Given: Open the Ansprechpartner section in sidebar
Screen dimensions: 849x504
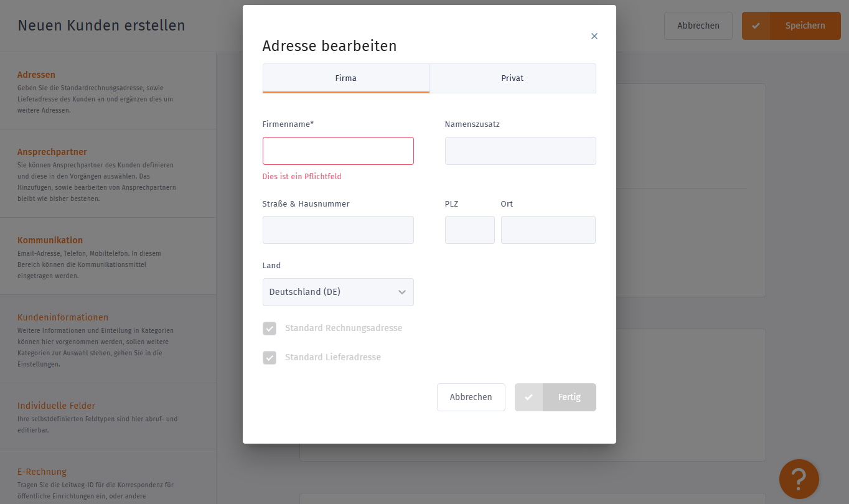Looking at the screenshot, I should click(108, 174).
